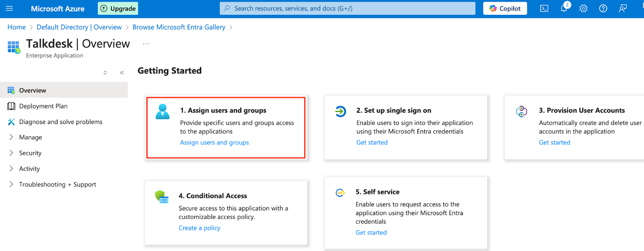The width and height of the screenshot is (644, 251).
Task: Click the '4. Conditional Access' heading
Action: [213, 195]
